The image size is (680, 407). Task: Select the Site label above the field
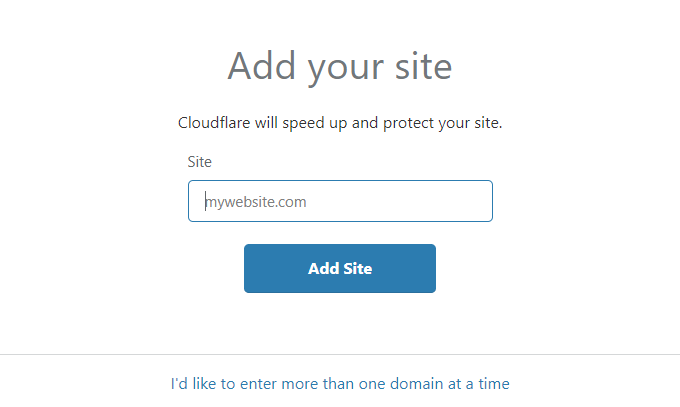pyautogui.click(x=199, y=162)
